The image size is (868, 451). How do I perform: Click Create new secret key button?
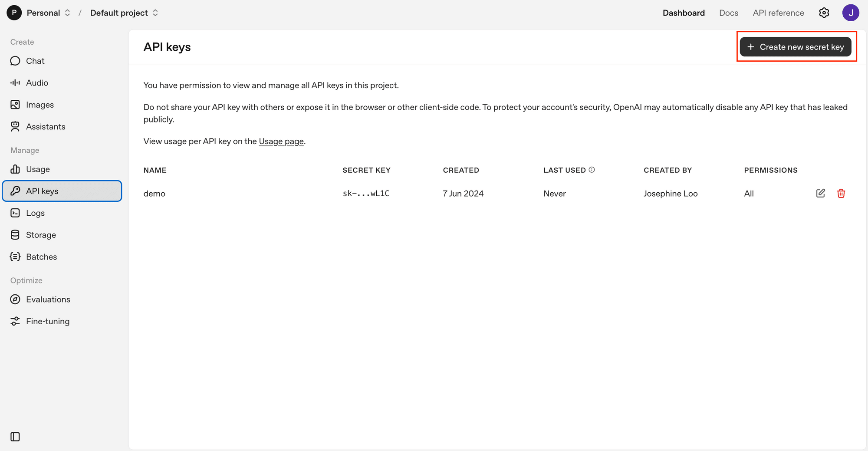tap(796, 47)
